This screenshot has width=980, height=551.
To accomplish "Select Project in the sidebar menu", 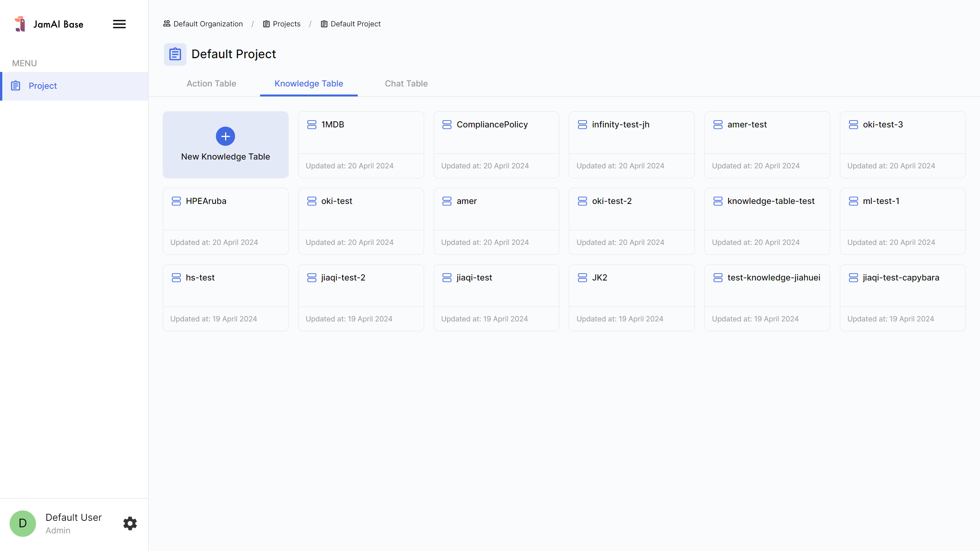I will pyautogui.click(x=43, y=86).
